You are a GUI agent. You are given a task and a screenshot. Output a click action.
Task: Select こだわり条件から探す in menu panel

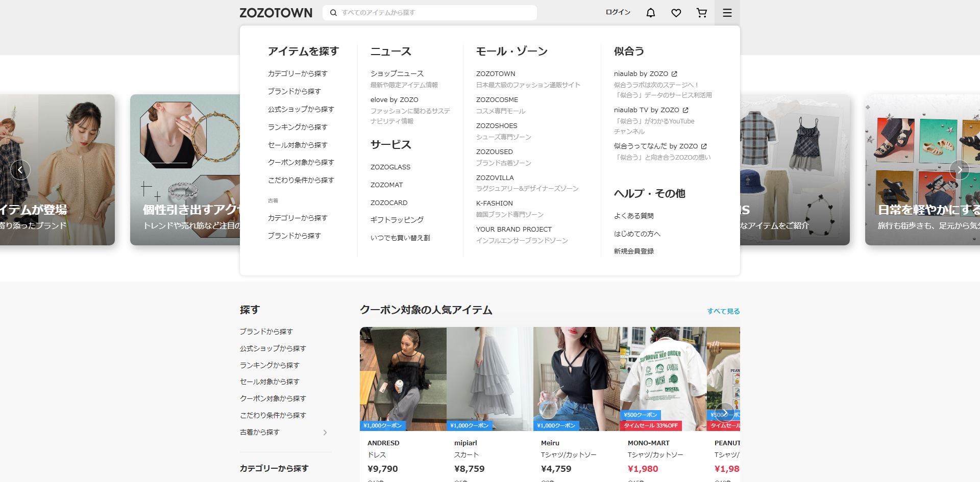[x=301, y=180]
